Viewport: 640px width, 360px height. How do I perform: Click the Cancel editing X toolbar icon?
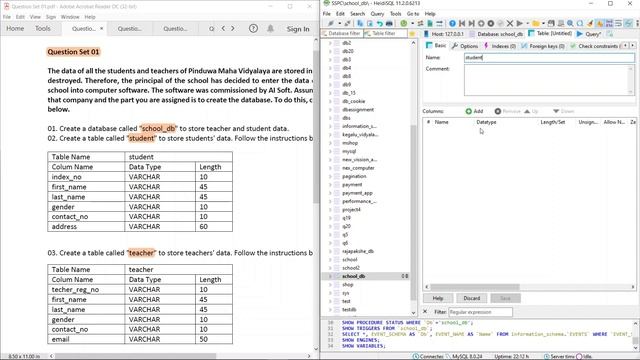click(x=510, y=23)
